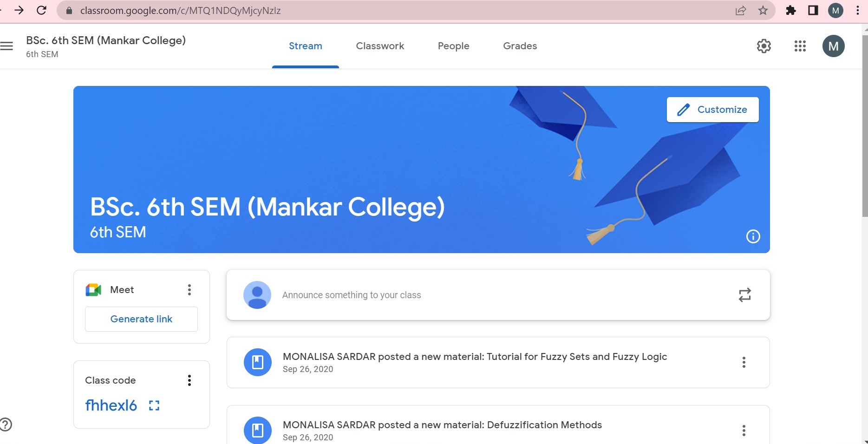View site security lock icon
This screenshot has height=444, width=868.
pyautogui.click(x=69, y=10)
